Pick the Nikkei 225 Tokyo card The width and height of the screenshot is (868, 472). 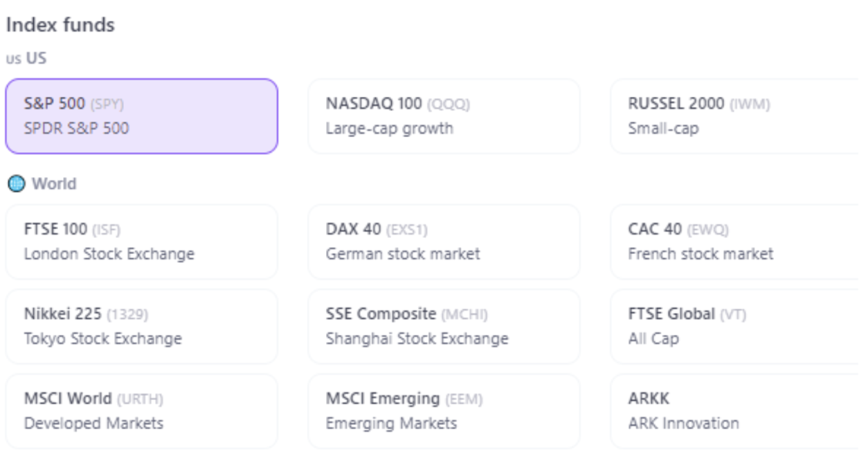pyautogui.click(x=141, y=327)
